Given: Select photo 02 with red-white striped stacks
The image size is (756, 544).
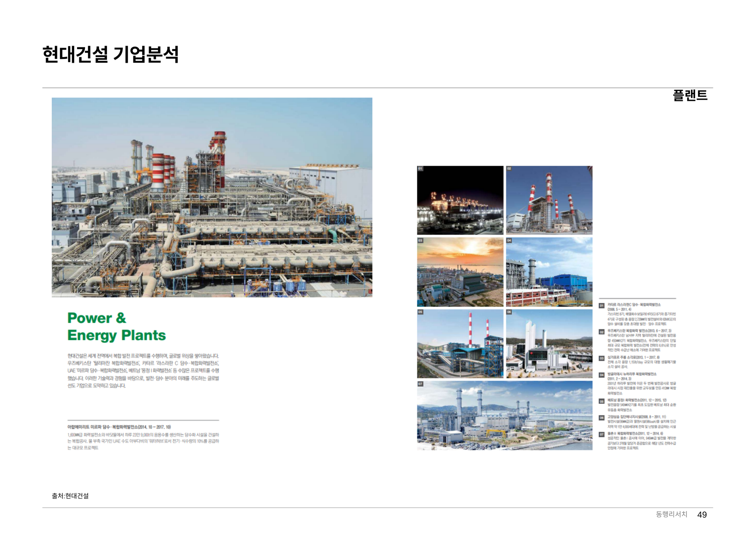Looking at the screenshot, I should tap(549, 200).
